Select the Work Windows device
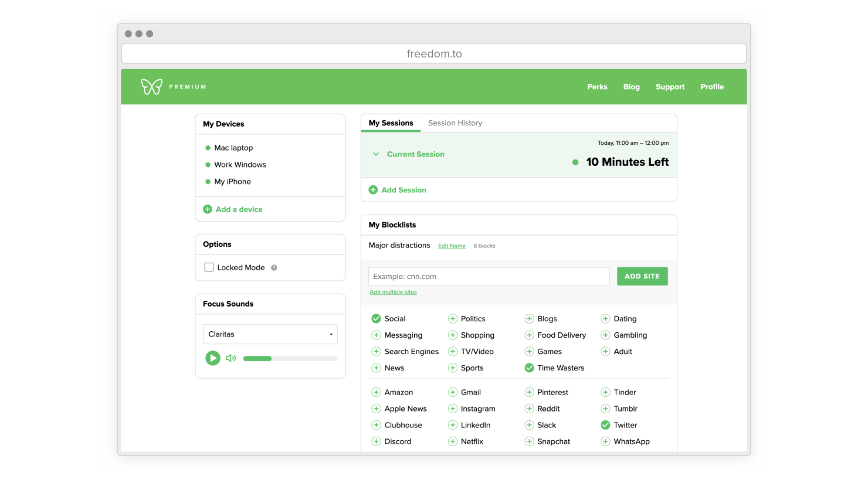 tap(240, 165)
